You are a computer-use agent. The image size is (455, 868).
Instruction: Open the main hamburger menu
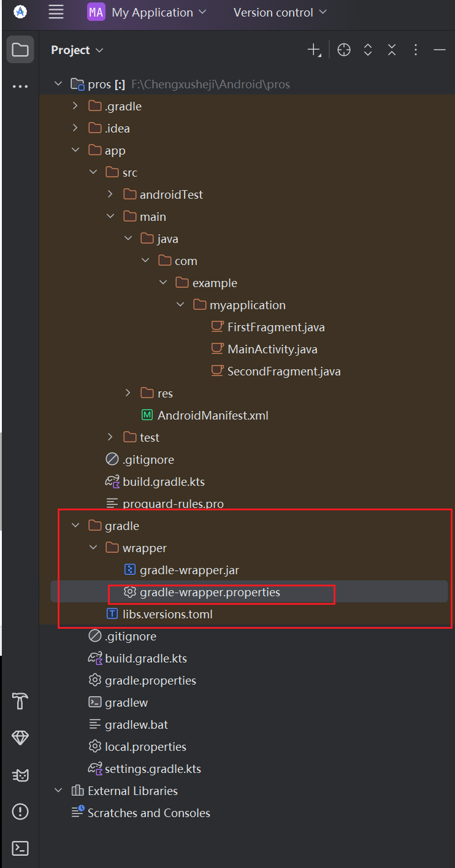(x=56, y=12)
